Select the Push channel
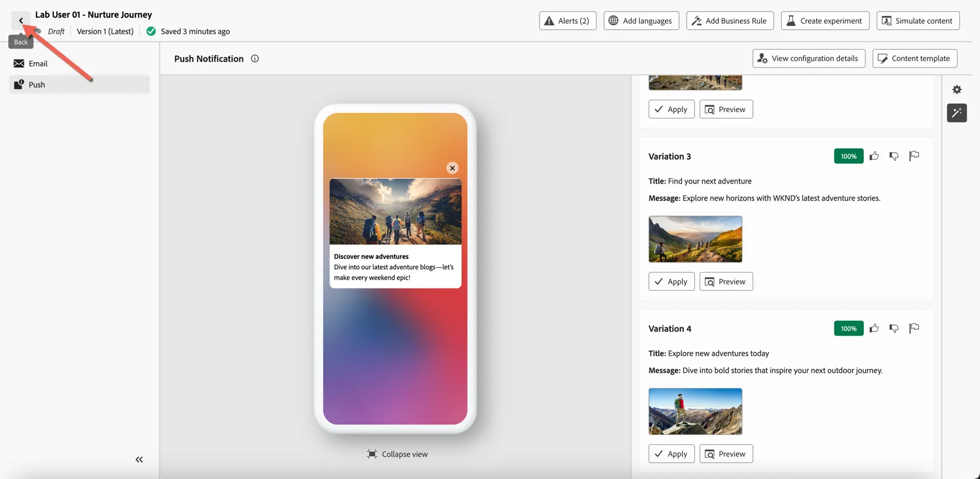980x479 pixels. pos(79,84)
